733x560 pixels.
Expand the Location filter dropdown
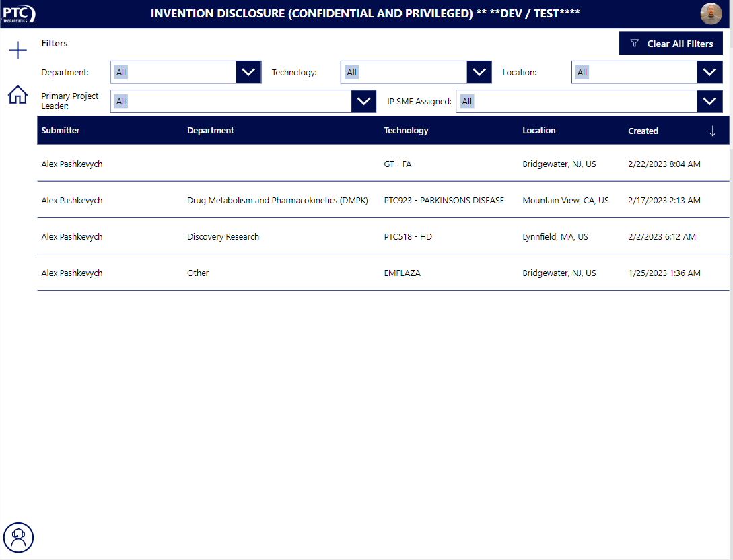(709, 72)
